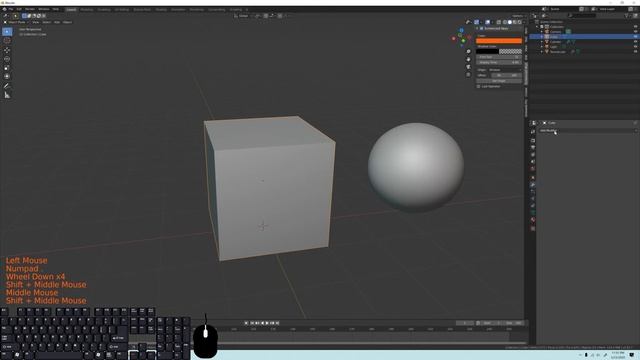The height and width of the screenshot is (360, 640).
Task: Select the Select Box tool in the viewport toolbar
Action: [7, 31]
